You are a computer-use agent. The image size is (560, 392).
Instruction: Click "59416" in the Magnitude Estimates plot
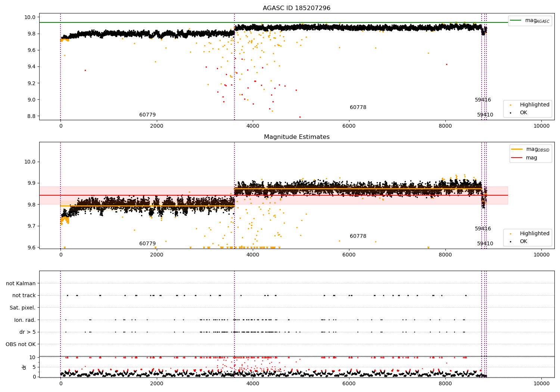483,229
